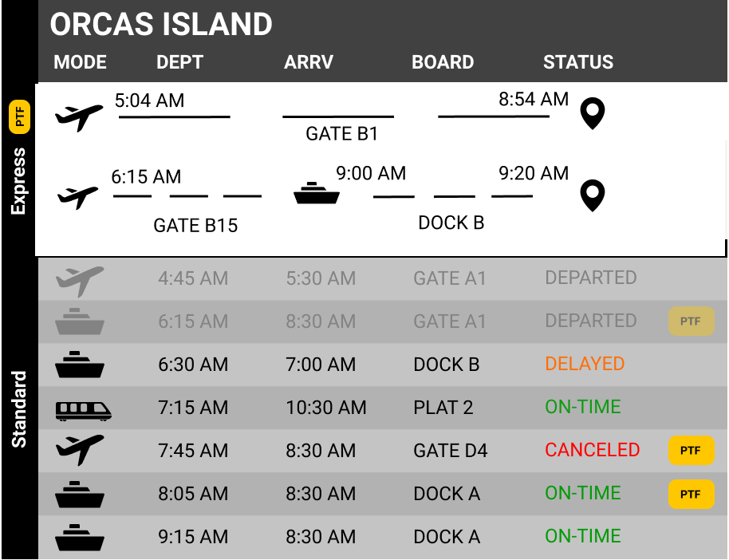Select the Express sidebar tab

click(18, 181)
